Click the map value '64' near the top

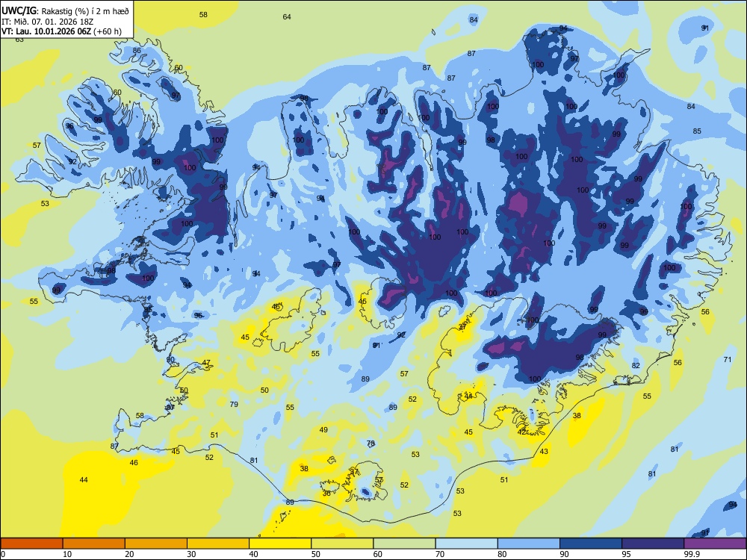tap(287, 16)
